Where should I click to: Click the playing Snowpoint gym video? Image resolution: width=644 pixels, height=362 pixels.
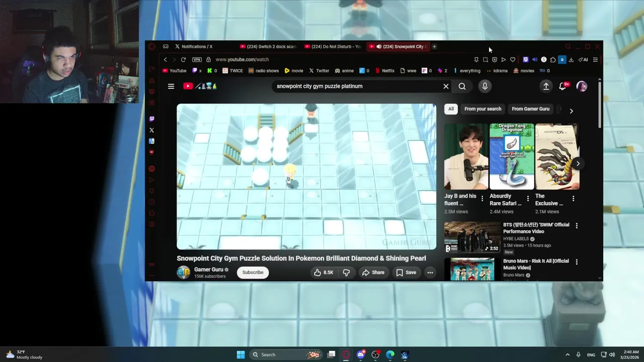coord(306,176)
